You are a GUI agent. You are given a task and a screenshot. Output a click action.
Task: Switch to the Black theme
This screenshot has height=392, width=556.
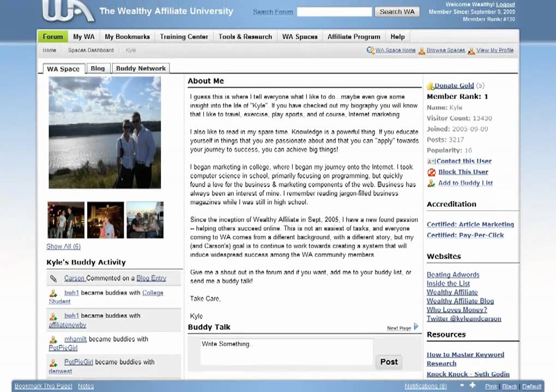coord(510,387)
